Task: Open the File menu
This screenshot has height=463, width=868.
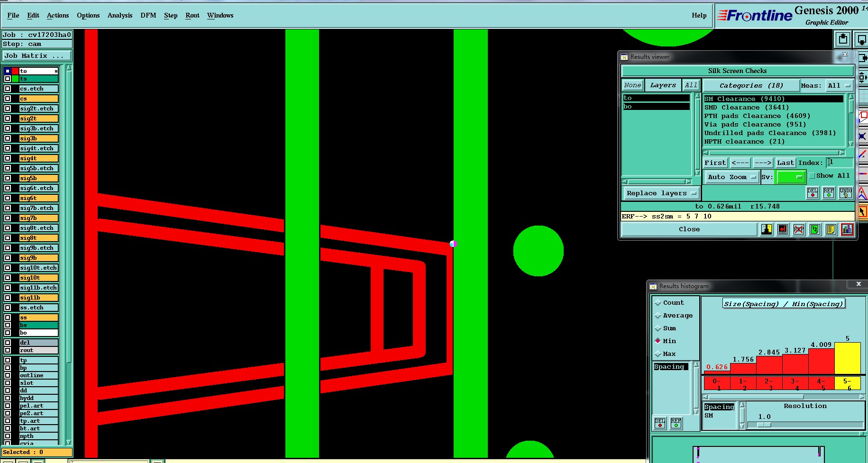Action: pyautogui.click(x=13, y=15)
